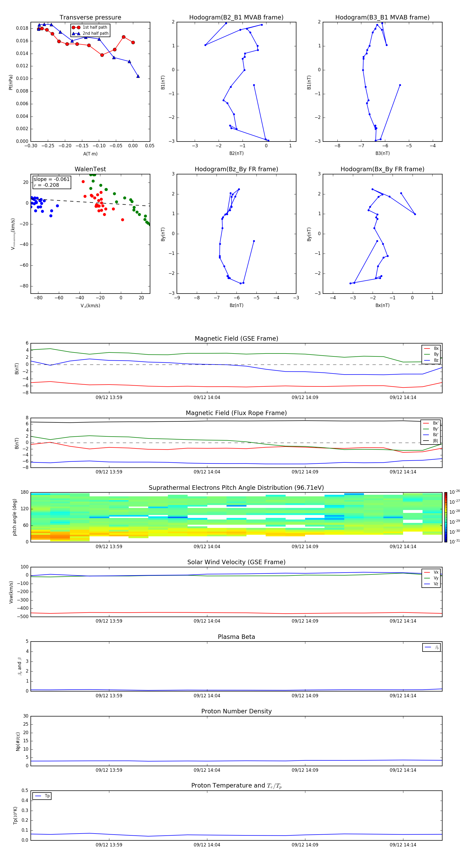Screen dimensions: 473x868
Task: Click the pitch angle color bar
Action: point(446,517)
